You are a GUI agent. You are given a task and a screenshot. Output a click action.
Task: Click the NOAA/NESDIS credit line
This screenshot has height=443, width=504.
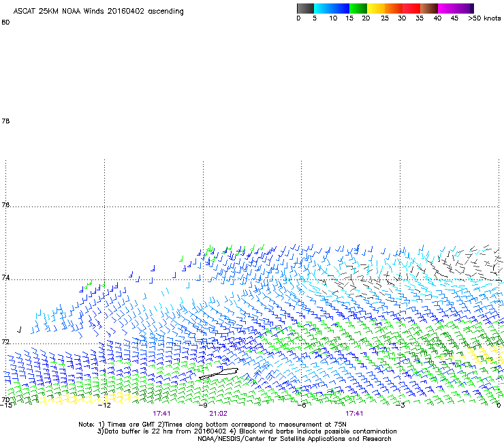(294, 439)
